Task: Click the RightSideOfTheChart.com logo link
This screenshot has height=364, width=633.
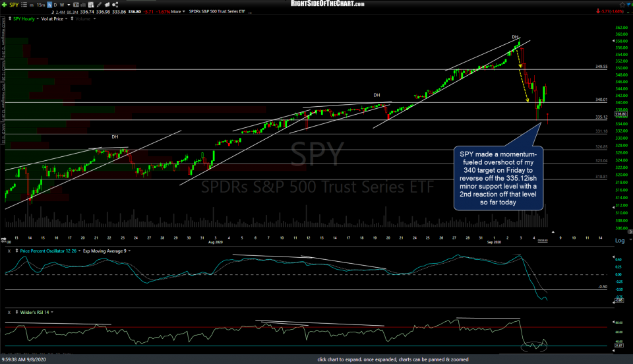Action: coord(328,4)
